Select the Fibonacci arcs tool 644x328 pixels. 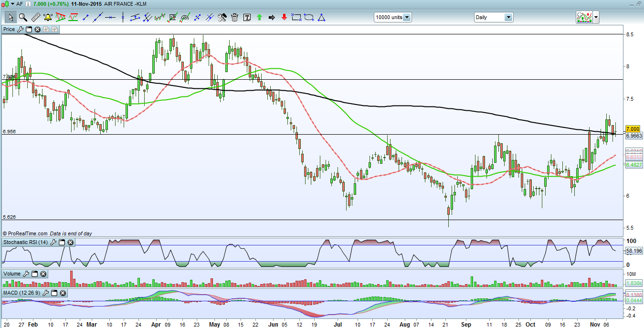click(185, 18)
